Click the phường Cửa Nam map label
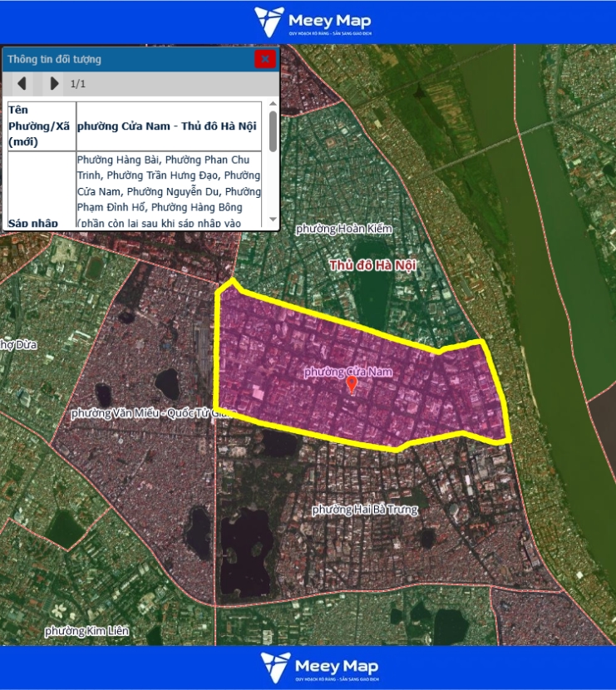 347,372
